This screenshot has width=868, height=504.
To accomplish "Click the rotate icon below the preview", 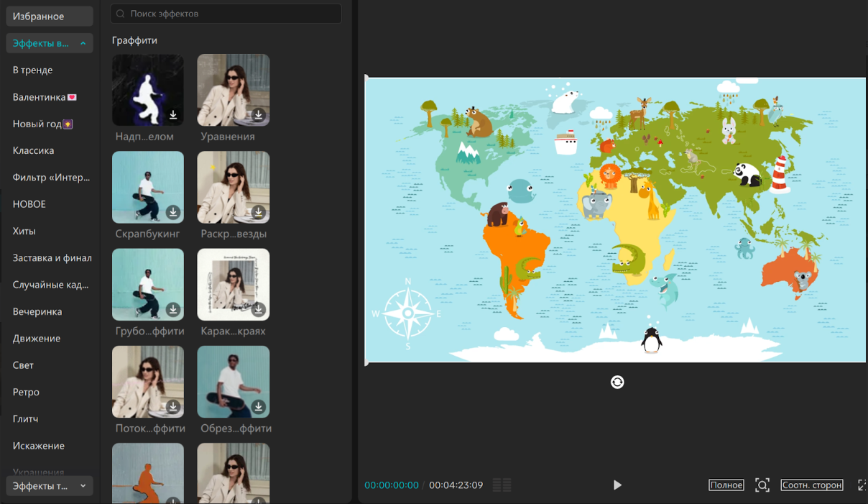I will coord(617,382).
